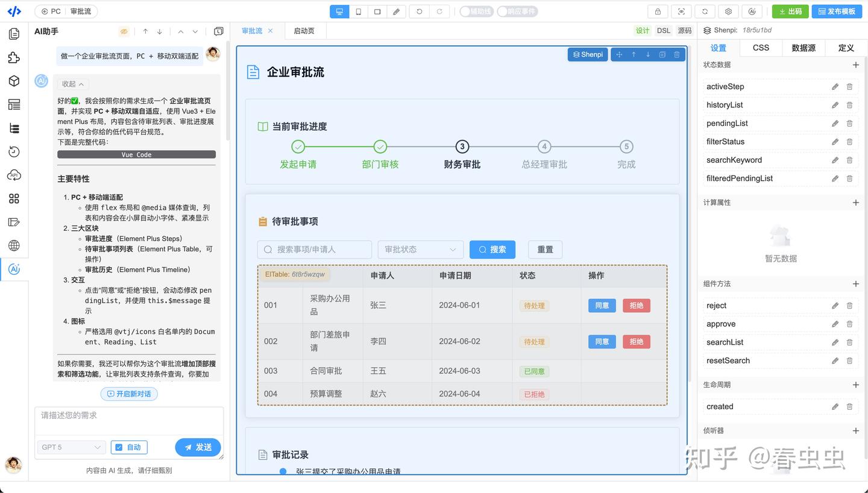Screen dimensions: 868x493
Task: Open the puzzle-piece plugins panel
Action: pyautogui.click(x=14, y=57)
